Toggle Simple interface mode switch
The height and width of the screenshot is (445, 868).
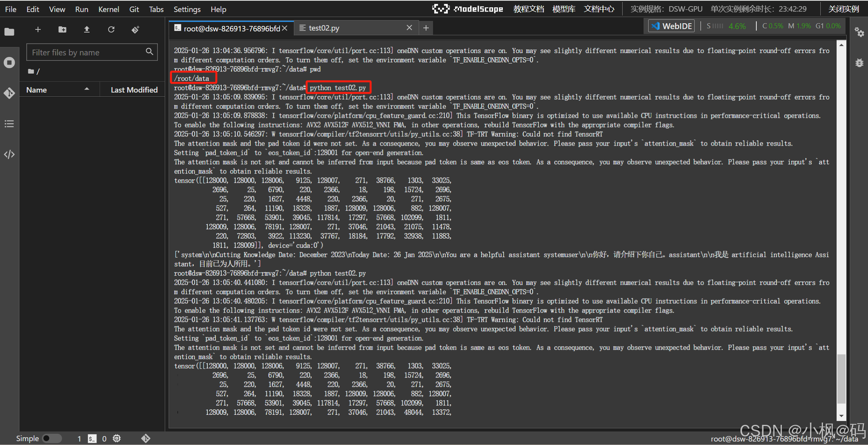(x=52, y=438)
